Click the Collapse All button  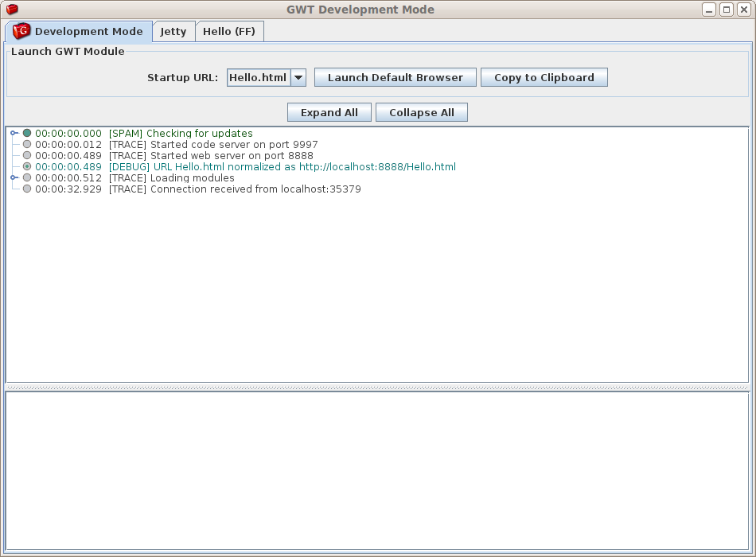(x=422, y=112)
